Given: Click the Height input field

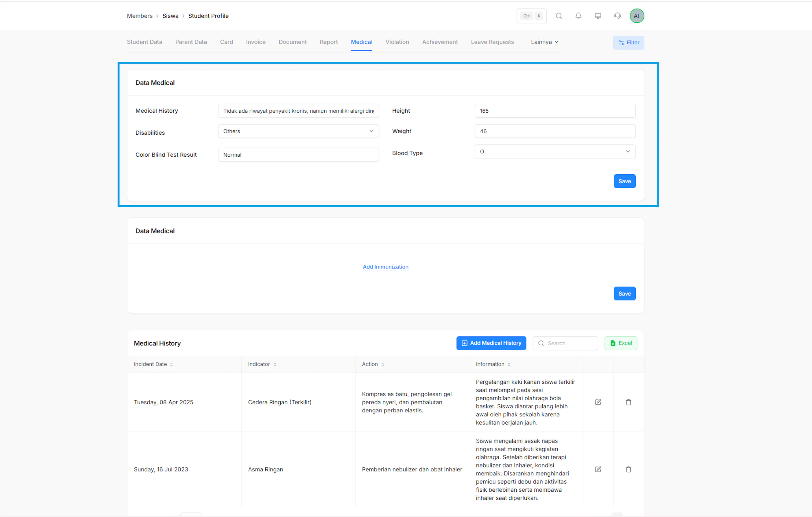Looking at the screenshot, I should coord(555,111).
